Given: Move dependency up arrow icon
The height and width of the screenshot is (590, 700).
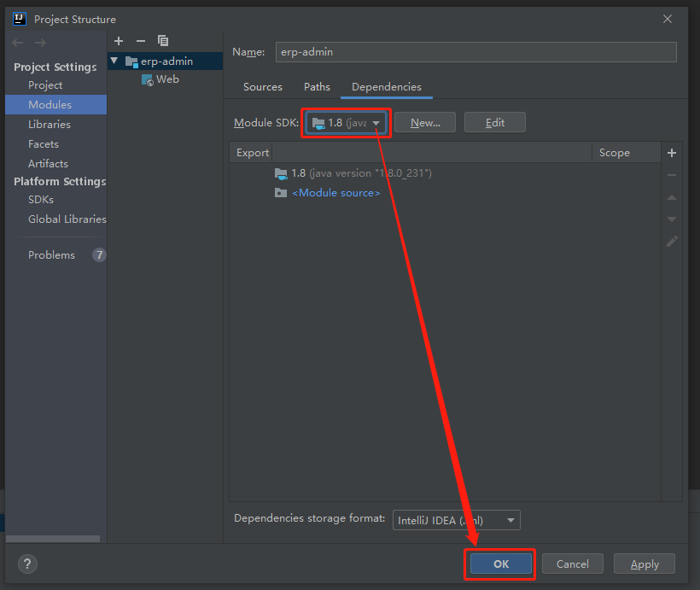Looking at the screenshot, I should coord(672,197).
